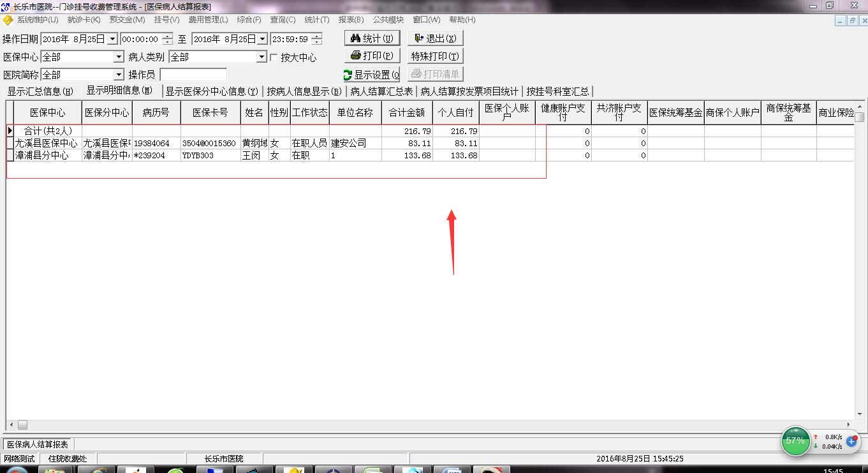This screenshot has width=868, height=473.
Task: Switch to 病人结算汇总表 tab
Action: tap(381, 91)
